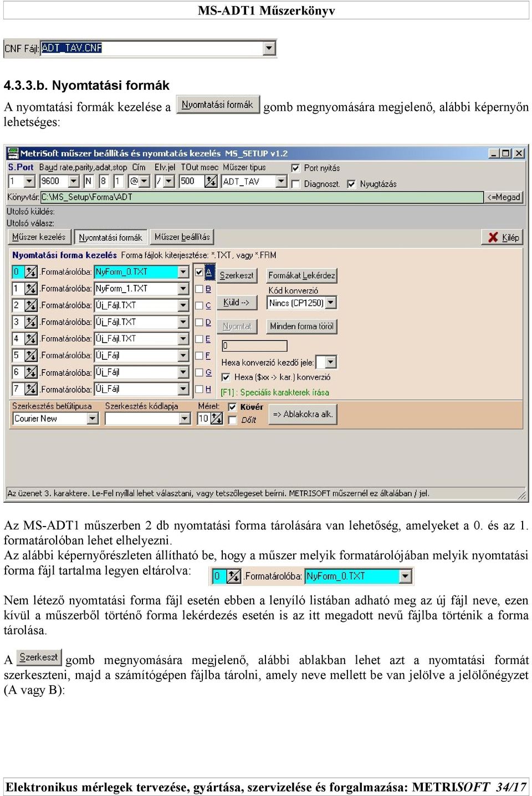The image size is (532, 796).
Task: Expand the baud rate 9600 dropdown
Action: coord(74,181)
